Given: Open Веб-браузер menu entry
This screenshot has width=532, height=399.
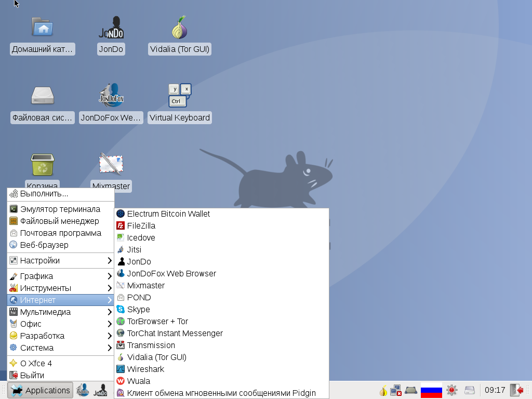Looking at the screenshot, I should tap(61, 245).
